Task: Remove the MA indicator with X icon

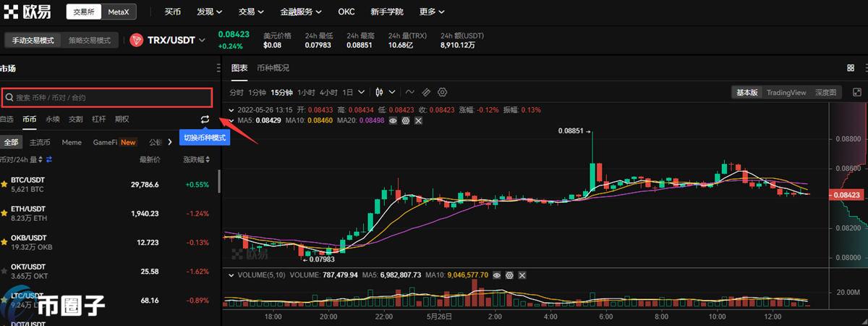Action: coord(418,120)
